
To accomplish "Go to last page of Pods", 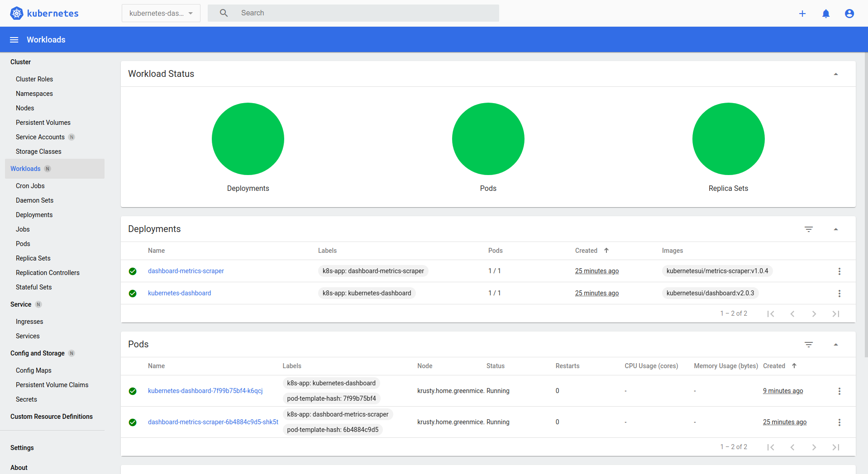I will (836, 447).
